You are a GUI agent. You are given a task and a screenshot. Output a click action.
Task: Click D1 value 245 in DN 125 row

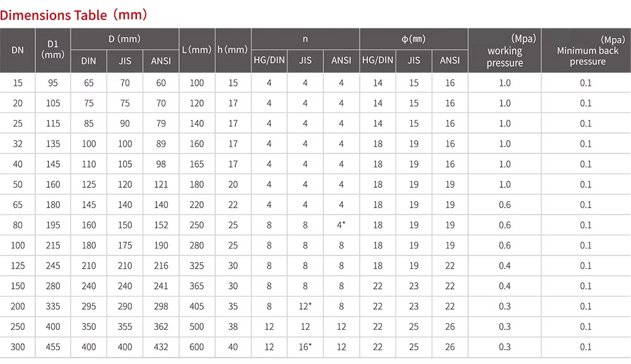[53, 266]
